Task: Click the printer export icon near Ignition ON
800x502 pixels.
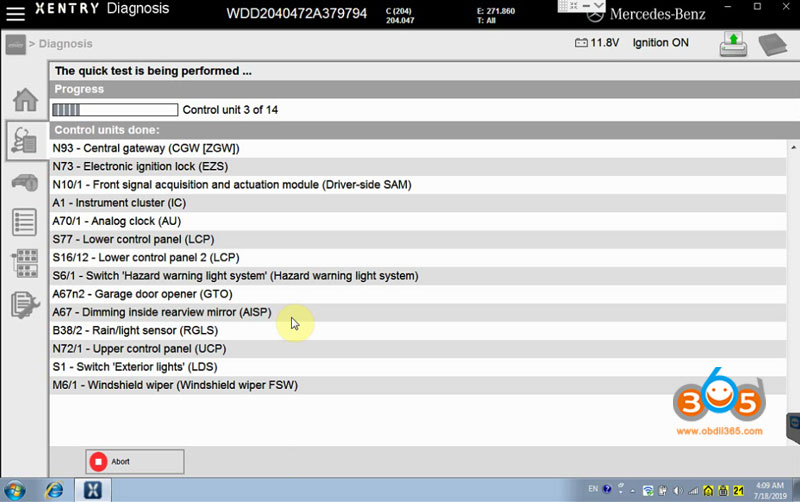Action: tap(733, 44)
